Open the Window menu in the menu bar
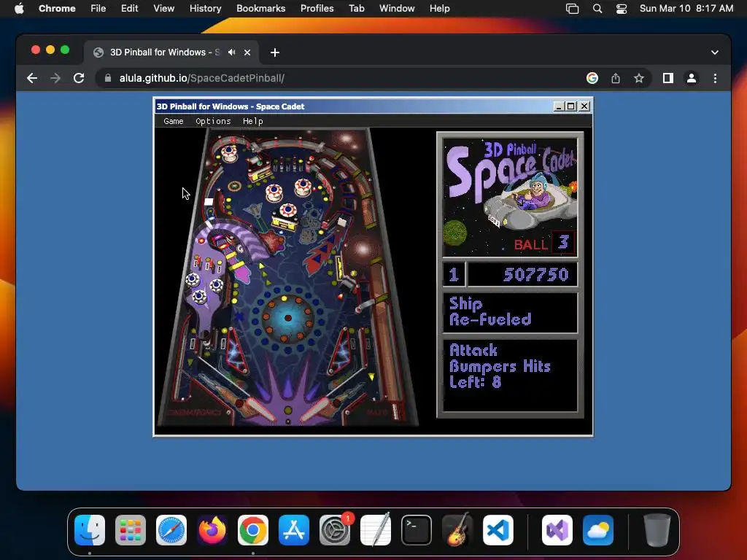Image resolution: width=747 pixels, height=560 pixels. pos(397,8)
